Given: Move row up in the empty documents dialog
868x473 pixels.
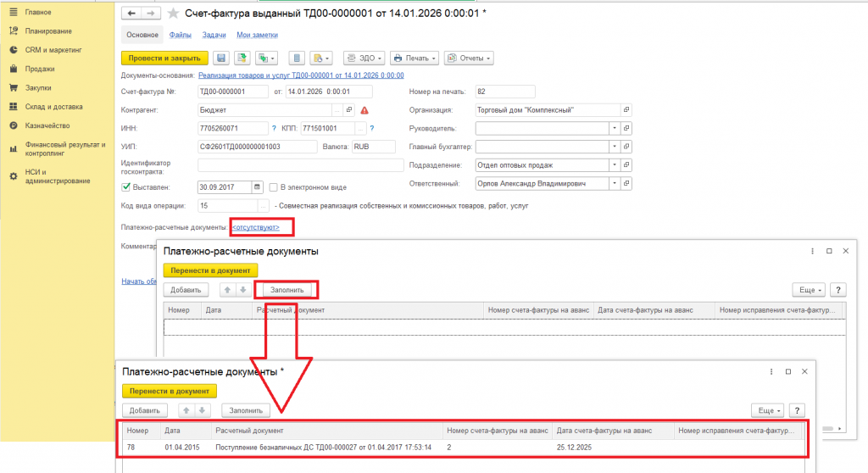Looking at the screenshot, I should coord(227,290).
